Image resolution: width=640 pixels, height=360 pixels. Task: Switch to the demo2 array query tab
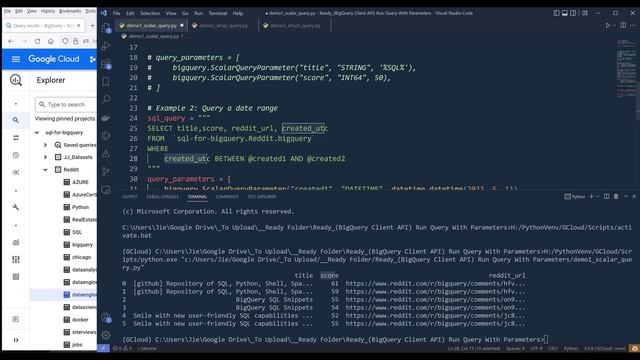[x=223, y=25]
